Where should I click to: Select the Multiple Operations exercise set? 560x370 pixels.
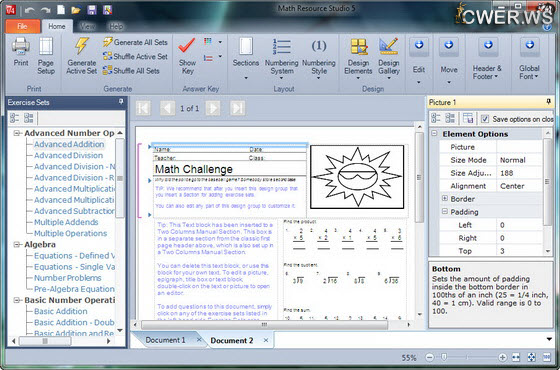click(x=70, y=233)
